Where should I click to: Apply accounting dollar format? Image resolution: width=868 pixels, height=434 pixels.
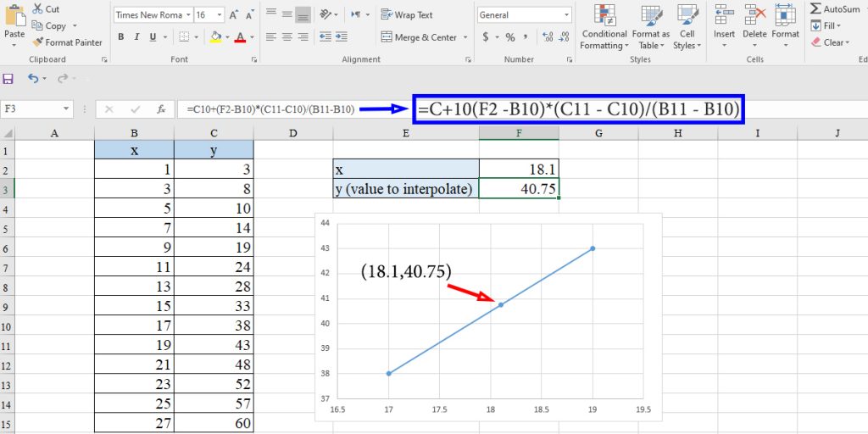point(486,37)
